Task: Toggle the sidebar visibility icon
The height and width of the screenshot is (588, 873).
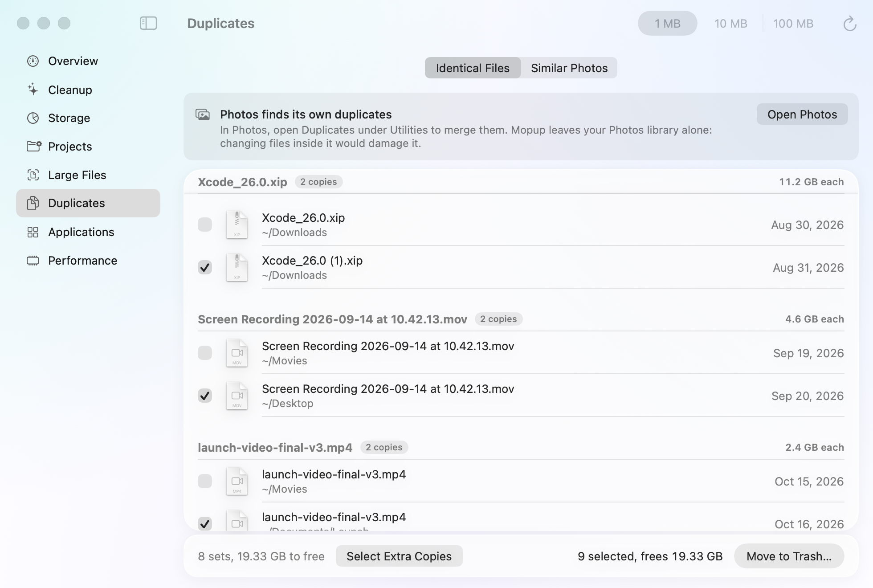Action: click(x=148, y=23)
